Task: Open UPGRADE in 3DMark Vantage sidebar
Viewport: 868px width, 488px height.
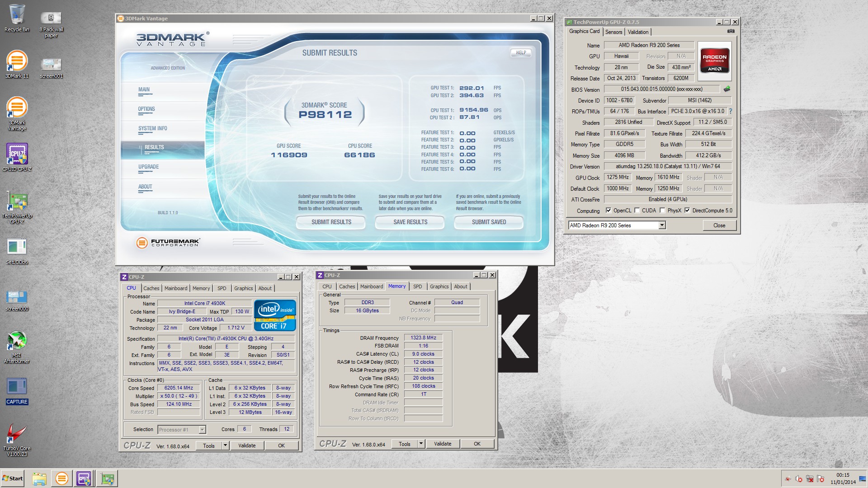Action: pos(162,168)
